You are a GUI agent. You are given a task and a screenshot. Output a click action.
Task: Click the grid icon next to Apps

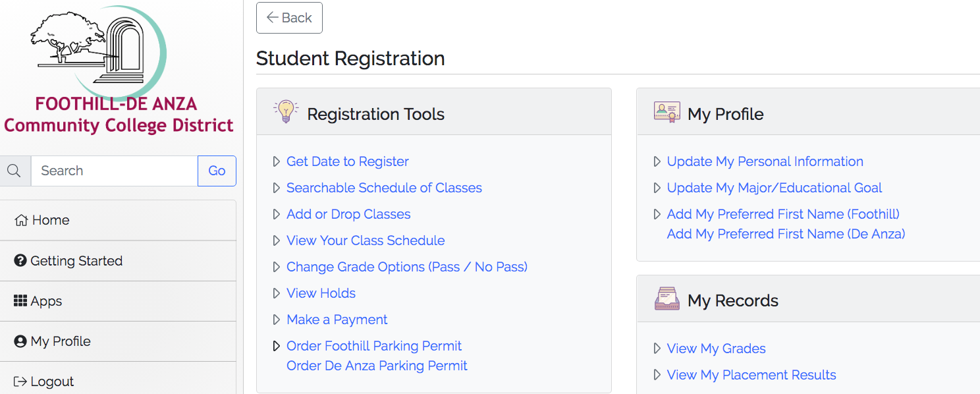pos(20,300)
